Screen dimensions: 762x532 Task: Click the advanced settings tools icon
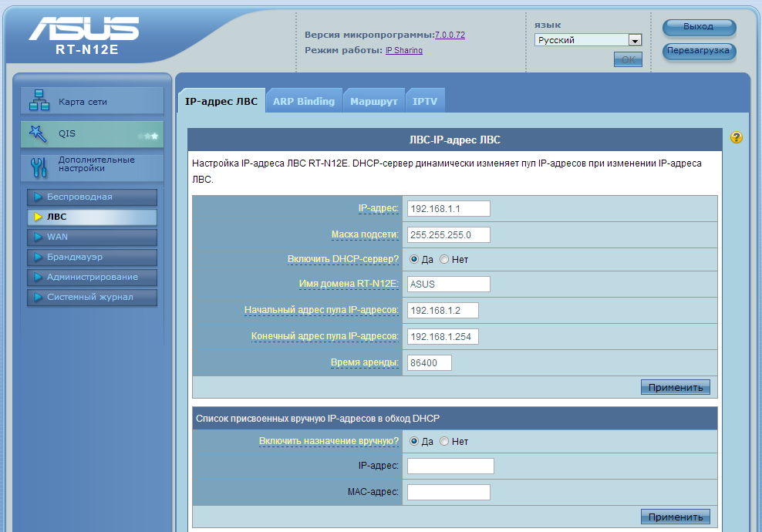38,165
